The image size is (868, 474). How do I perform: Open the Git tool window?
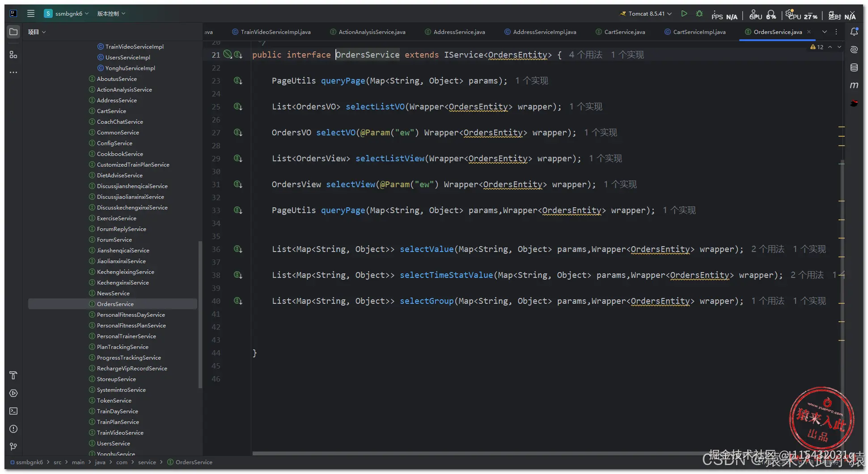13,447
